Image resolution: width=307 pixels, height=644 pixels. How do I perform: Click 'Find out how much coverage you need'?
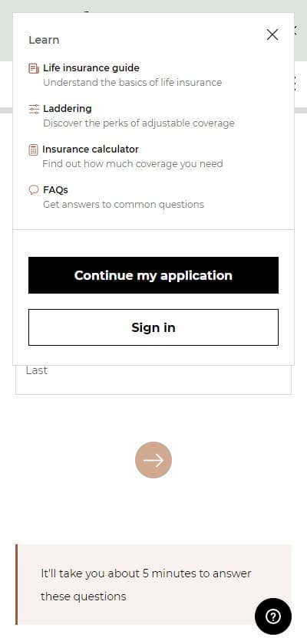(x=132, y=163)
